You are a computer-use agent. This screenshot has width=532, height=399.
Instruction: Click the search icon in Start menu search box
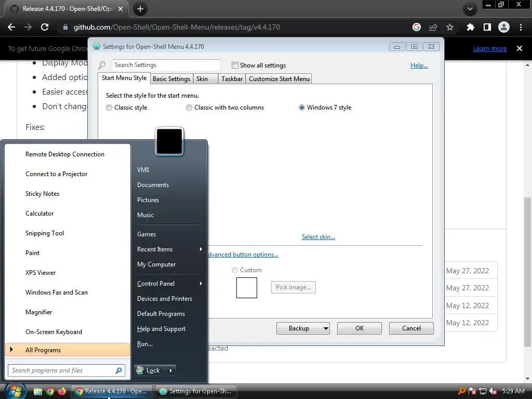[118, 370]
